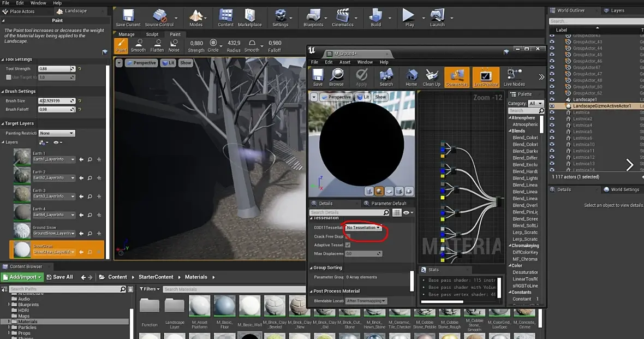The height and width of the screenshot is (339, 644).
Task: Select the Smooth landscape paint tool
Action: click(x=138, y=45)
